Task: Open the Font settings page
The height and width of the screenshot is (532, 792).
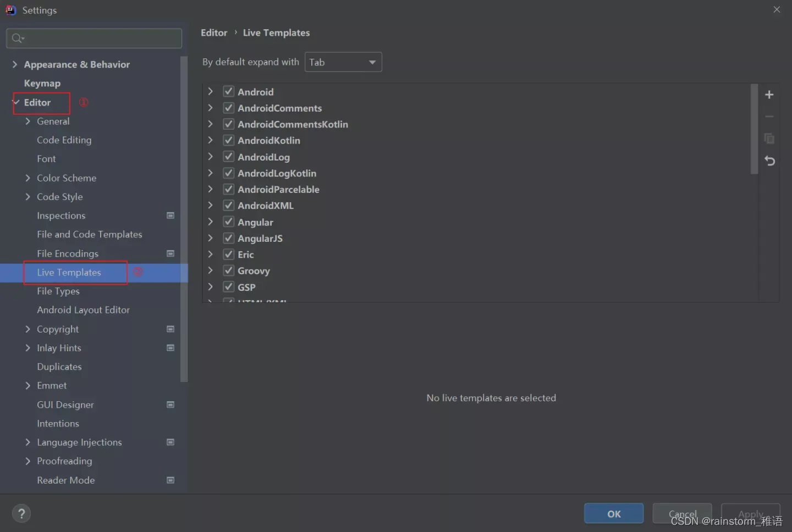Action: click(x=46, y=159)
